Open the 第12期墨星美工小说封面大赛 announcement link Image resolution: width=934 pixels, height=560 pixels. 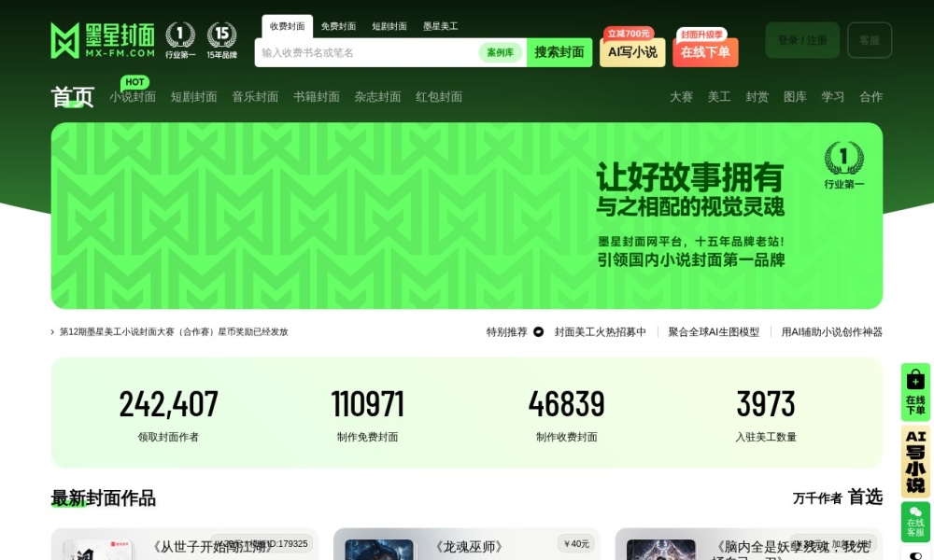coord(174,332)
